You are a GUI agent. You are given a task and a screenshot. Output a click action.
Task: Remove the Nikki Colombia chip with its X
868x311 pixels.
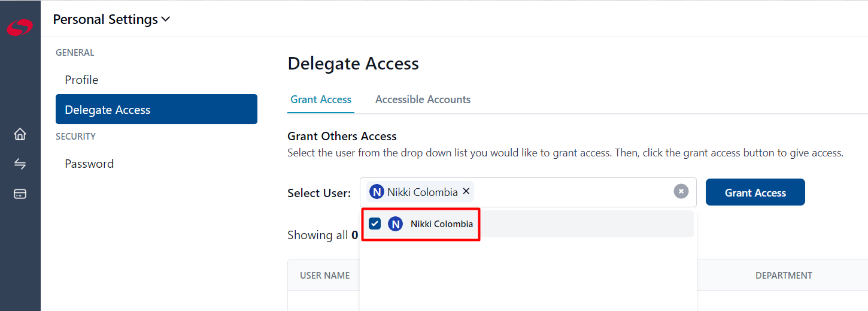(466, 191)
